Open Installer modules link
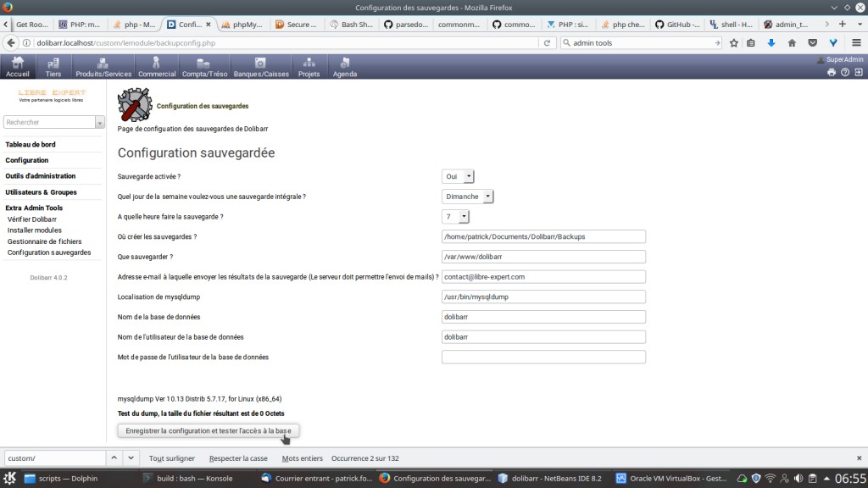 pyautogui.click(x=34, y=230)
